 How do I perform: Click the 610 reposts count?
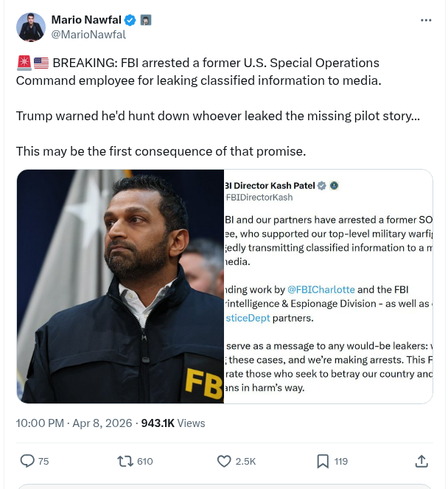(144, 462)
